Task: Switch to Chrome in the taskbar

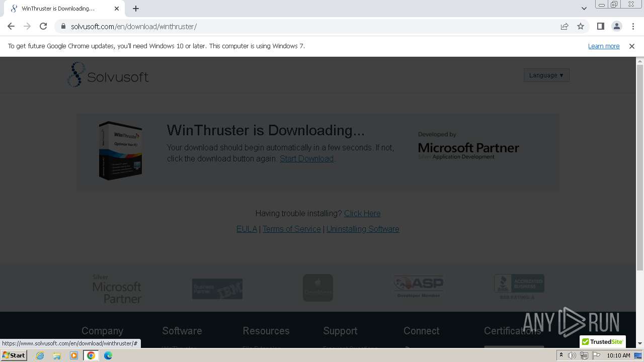Action: [x=91, y=355]
